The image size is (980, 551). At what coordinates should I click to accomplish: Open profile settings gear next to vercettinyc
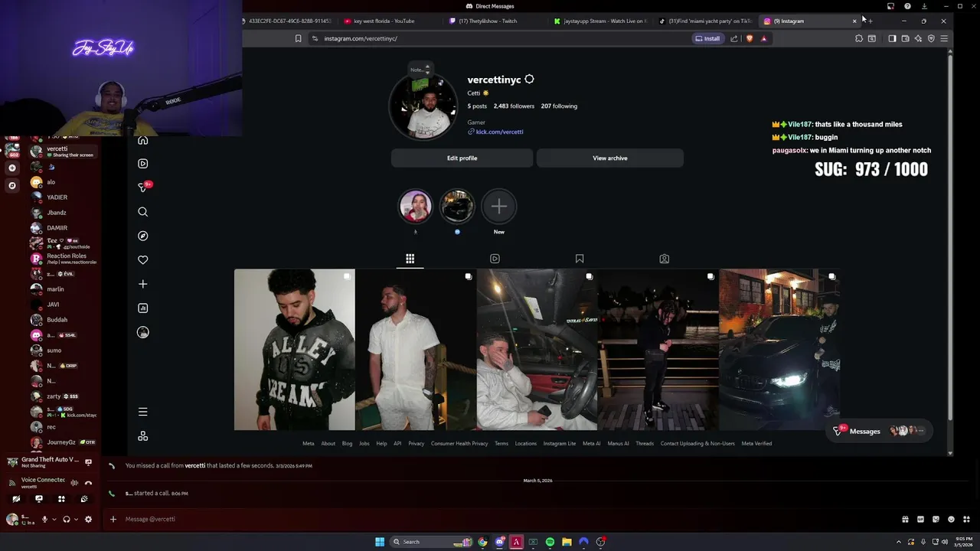(529, 80)
